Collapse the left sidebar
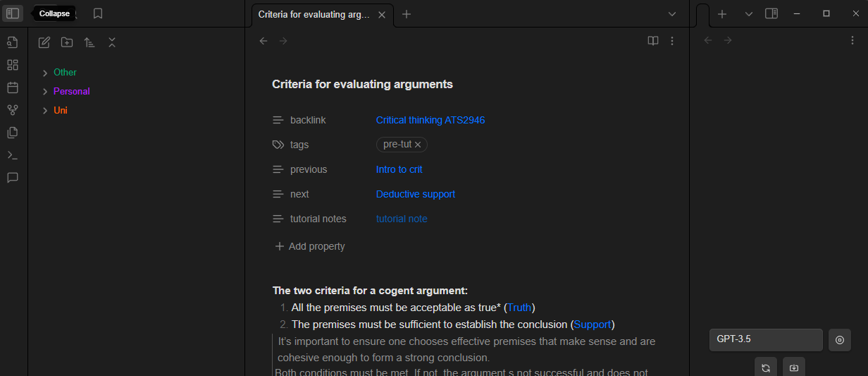 tap(12, 13)
